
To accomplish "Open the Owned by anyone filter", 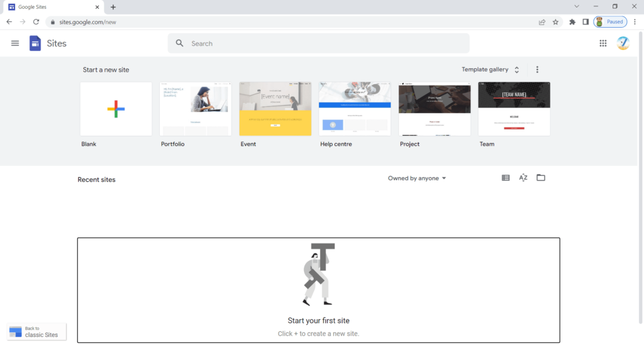I will point(417,178).
